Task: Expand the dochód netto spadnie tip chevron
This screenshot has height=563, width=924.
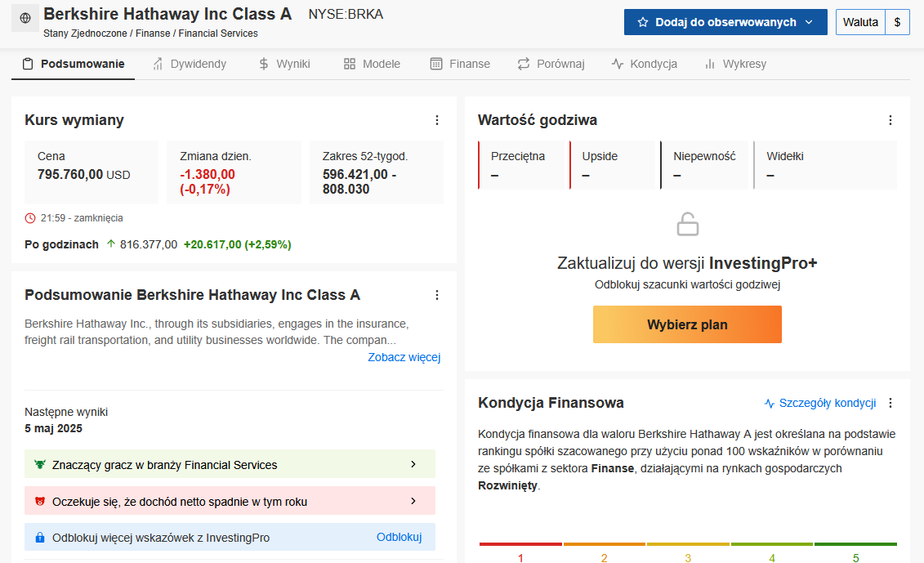Action: (413, 501)
